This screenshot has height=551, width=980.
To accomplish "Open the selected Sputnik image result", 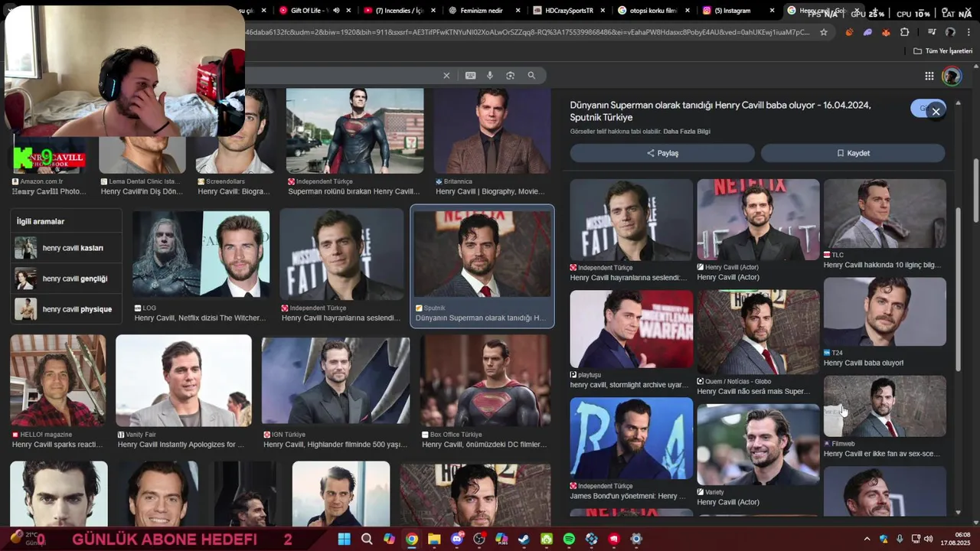I will pos(482,266).
